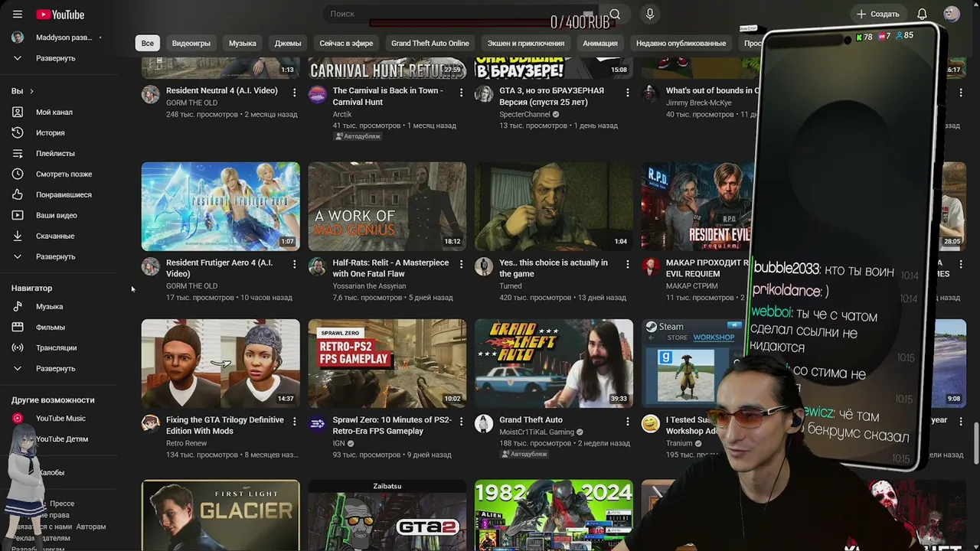980x551 pixels.
Task: Select the Все filter chip
Action: pyautogui.click(x=148, y=44)
